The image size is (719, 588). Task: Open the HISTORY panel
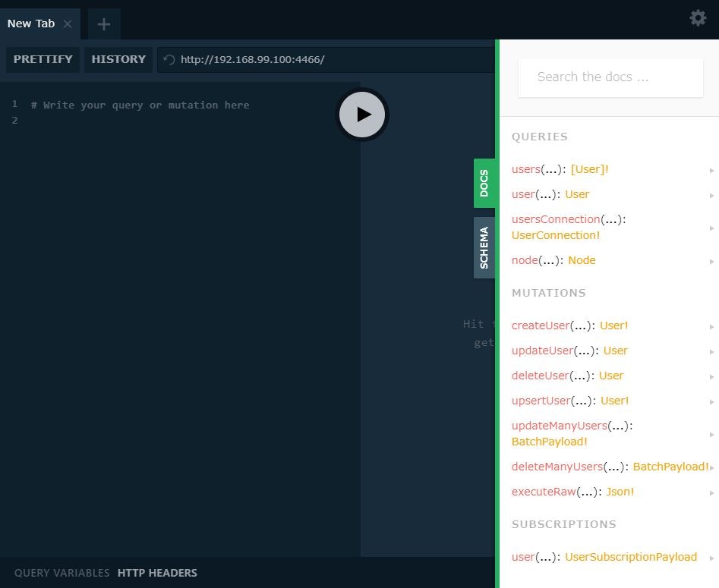coord(118,60)
